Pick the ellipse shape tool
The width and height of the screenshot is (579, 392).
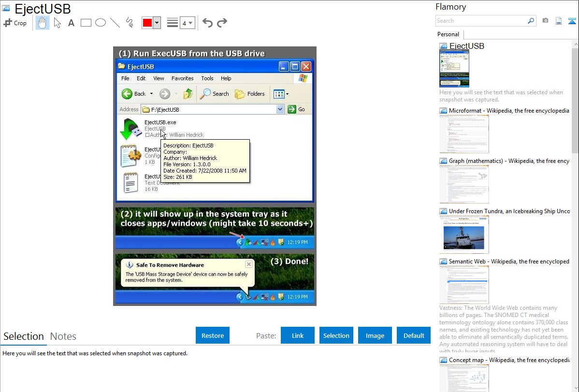coord(101,23)
